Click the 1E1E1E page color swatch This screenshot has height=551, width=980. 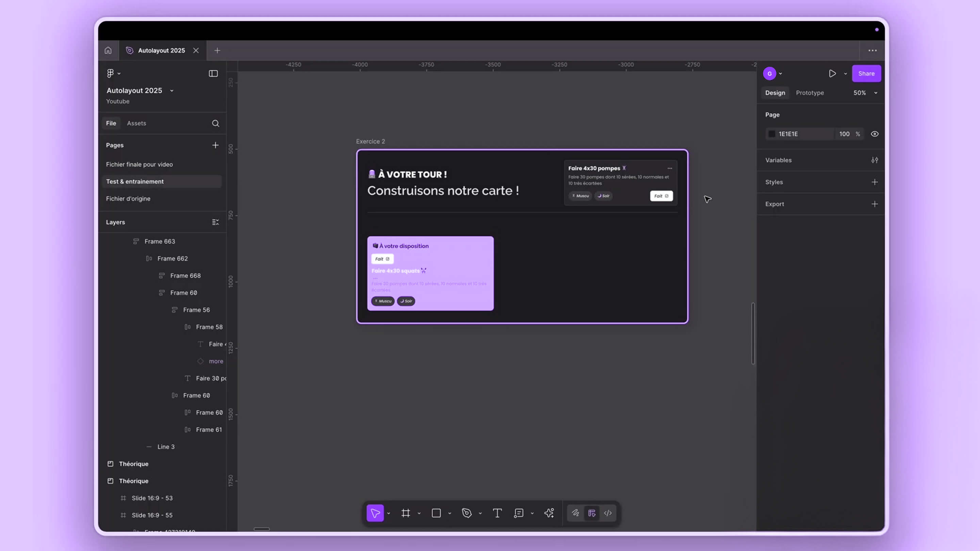coord(771,134)
